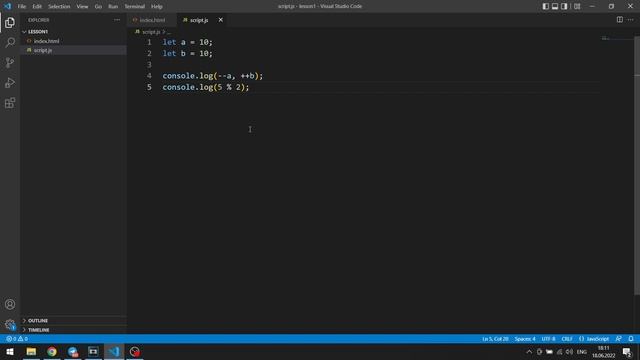Click the errors and warnings status indicator
This screenshot has height=360, width=640.
click(x=17, y=339)
